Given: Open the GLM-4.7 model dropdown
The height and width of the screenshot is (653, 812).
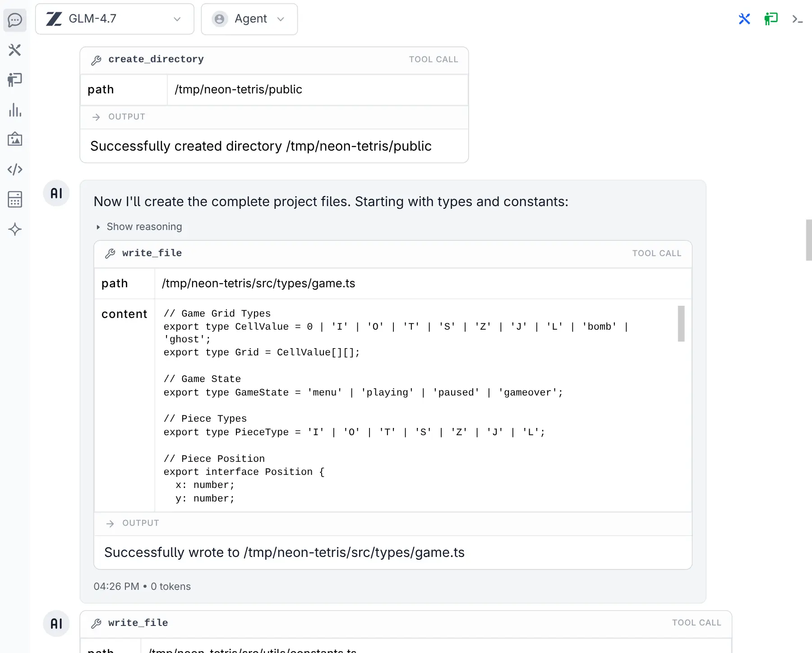Looking at the screenshot, I should [x=115, y=19].
